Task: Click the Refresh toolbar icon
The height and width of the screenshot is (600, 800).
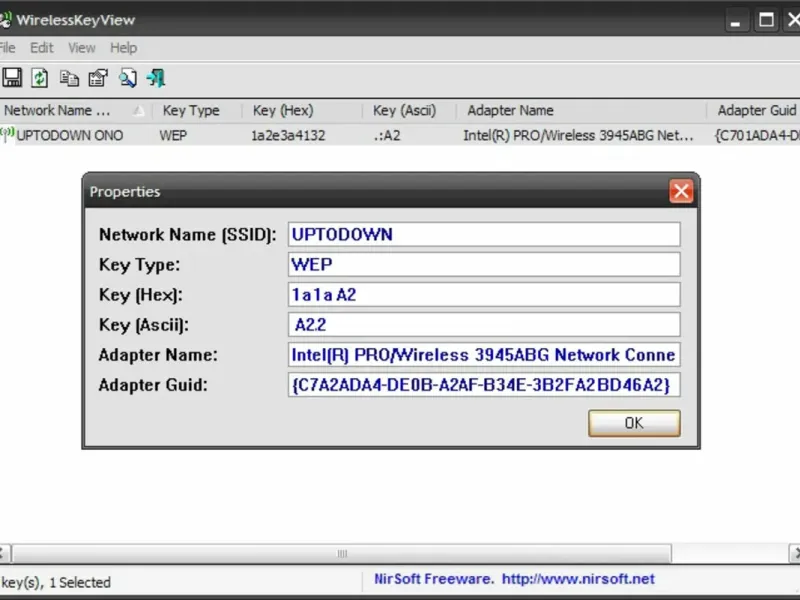Action: point(40,78)
